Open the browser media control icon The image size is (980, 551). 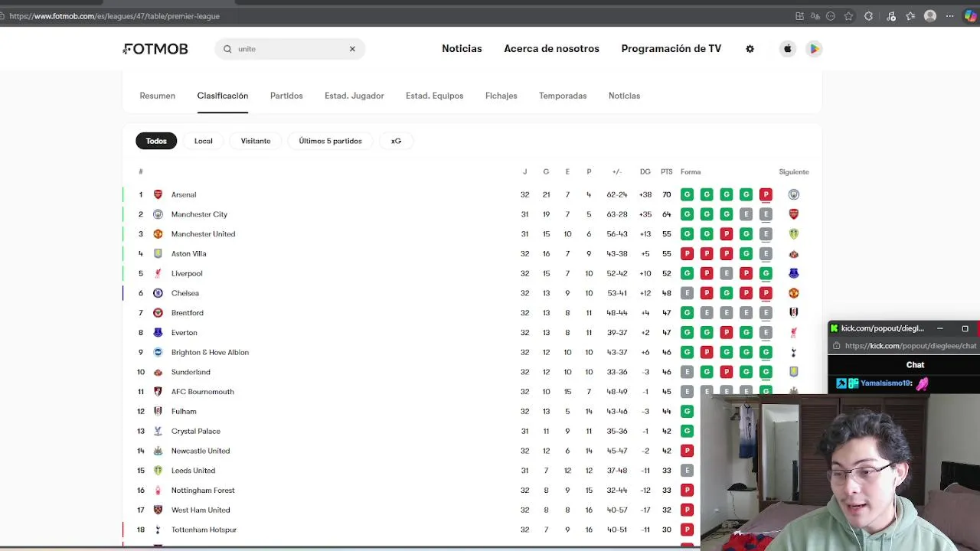click(891, 16)
